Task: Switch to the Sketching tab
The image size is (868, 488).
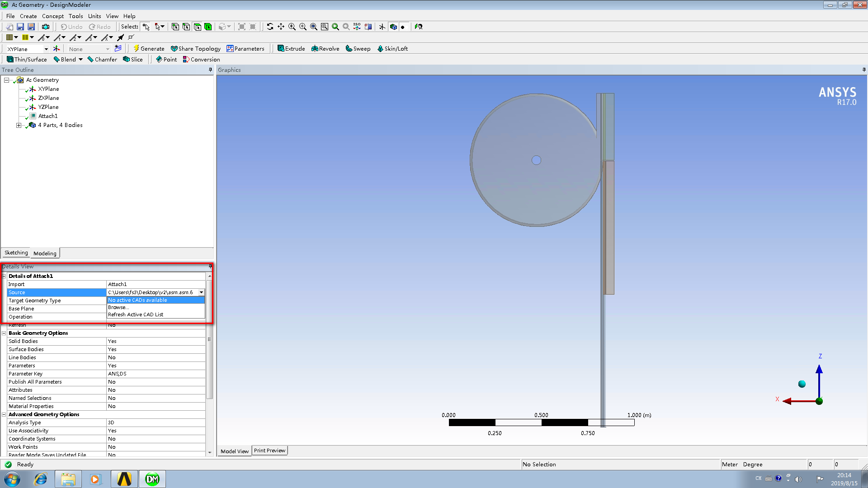Action: point(16,253)
